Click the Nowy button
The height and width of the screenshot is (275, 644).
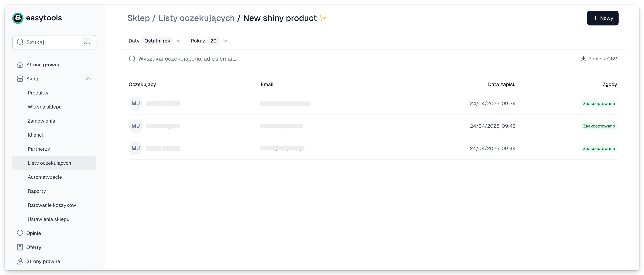[603, 18]
